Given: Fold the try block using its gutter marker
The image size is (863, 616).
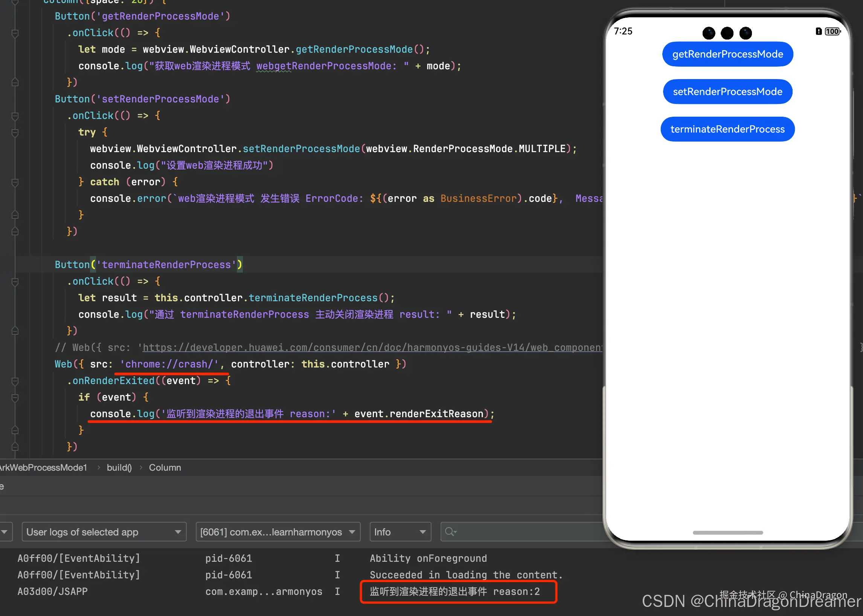Looking at the screenshot, I should coord(15,133).
